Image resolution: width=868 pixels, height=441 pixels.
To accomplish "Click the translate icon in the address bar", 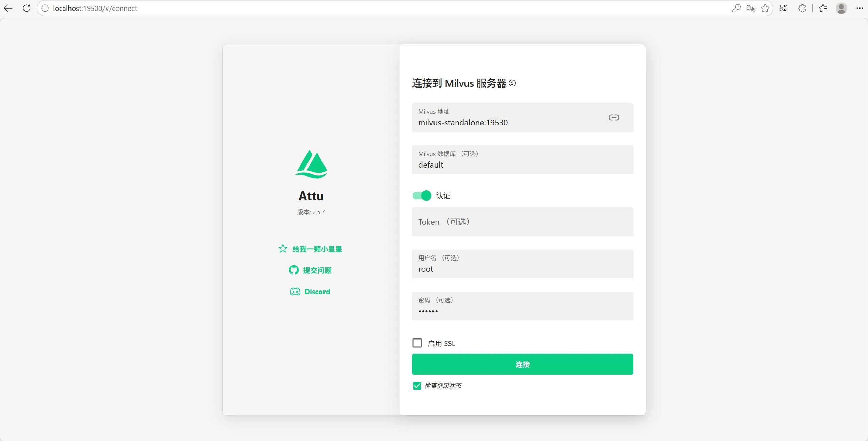I will 750,8.
